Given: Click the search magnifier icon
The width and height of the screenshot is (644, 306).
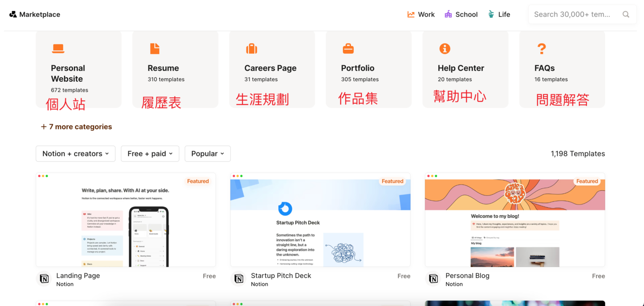Looking at the screenshot, I should (x=626, y=14).
